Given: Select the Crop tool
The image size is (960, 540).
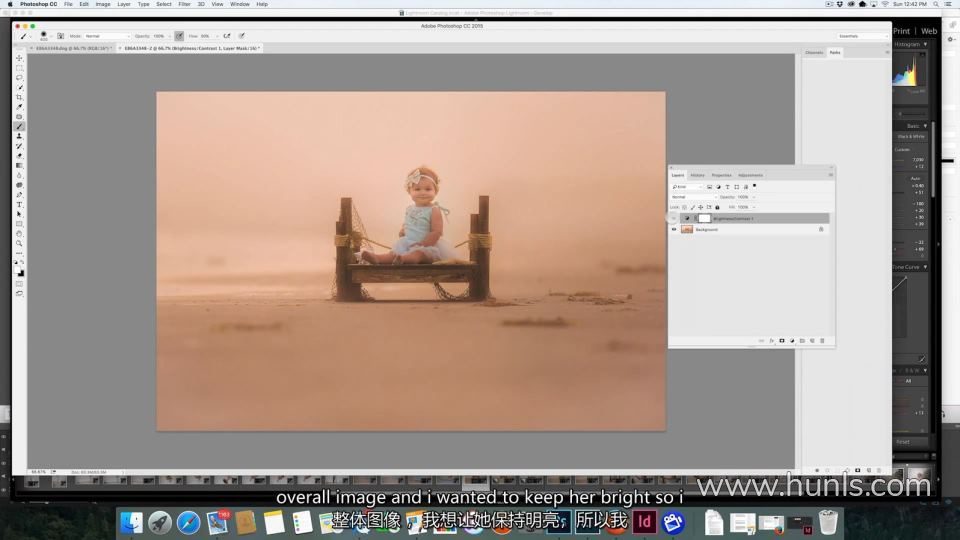Looking at the screenshot, I should point(19,97).
